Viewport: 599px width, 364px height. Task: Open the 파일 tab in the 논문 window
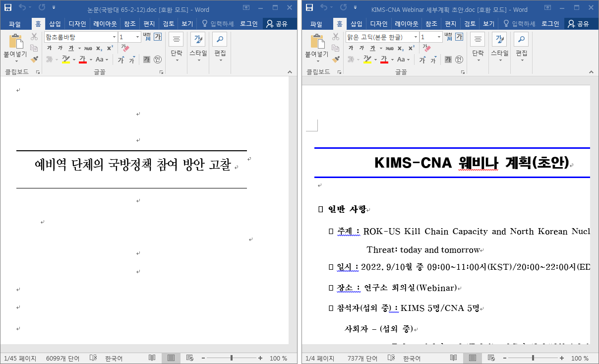point(14,24)
